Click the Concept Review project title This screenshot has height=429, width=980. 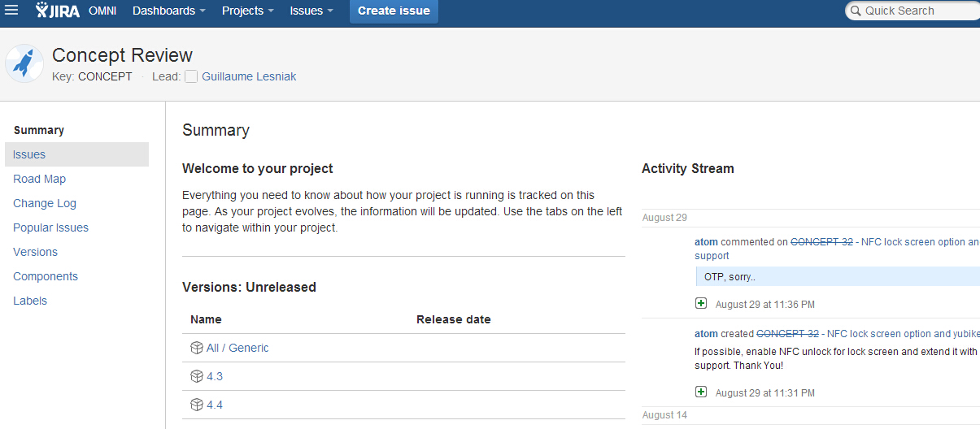[122, 55]
